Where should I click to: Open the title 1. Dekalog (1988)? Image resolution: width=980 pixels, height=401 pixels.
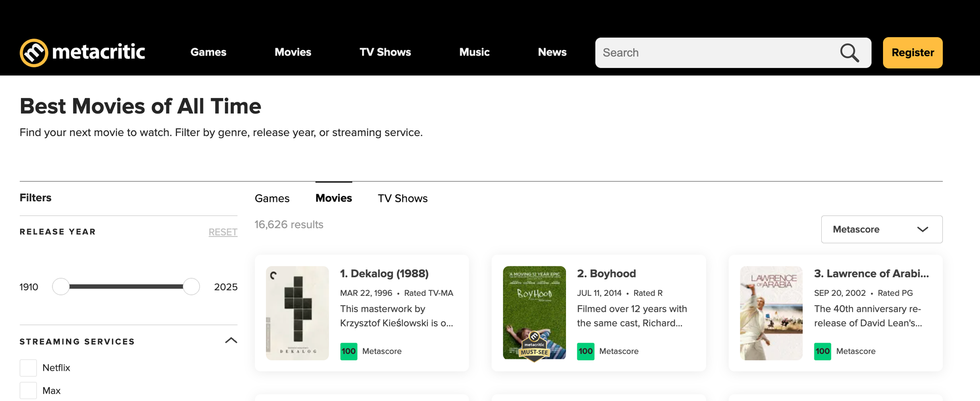pyautogui.click(x=384, y=274)
